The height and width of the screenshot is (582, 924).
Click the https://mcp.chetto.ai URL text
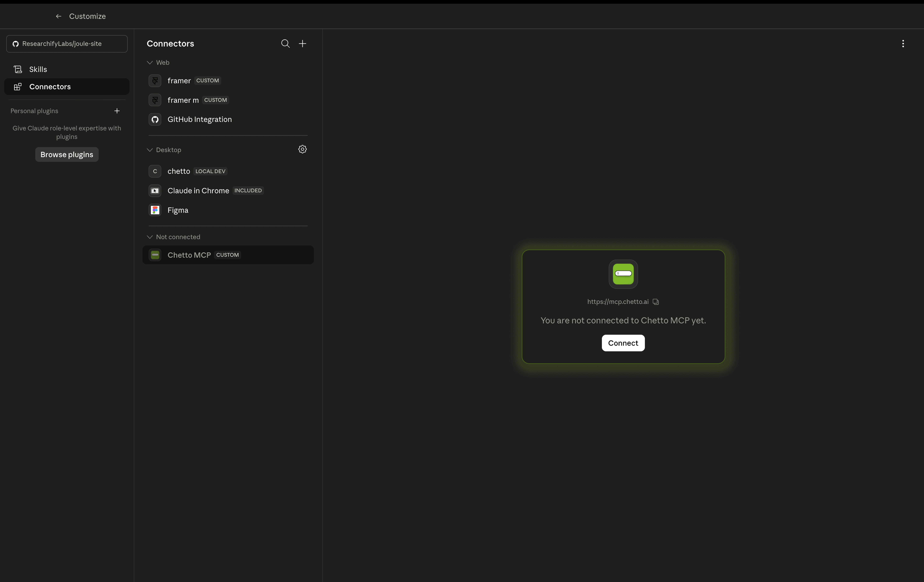(618, 302)
